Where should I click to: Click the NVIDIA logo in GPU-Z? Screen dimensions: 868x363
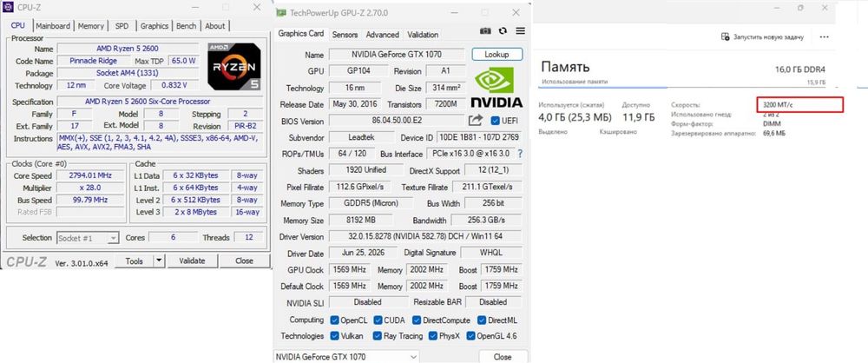click(x=496, y=87)
